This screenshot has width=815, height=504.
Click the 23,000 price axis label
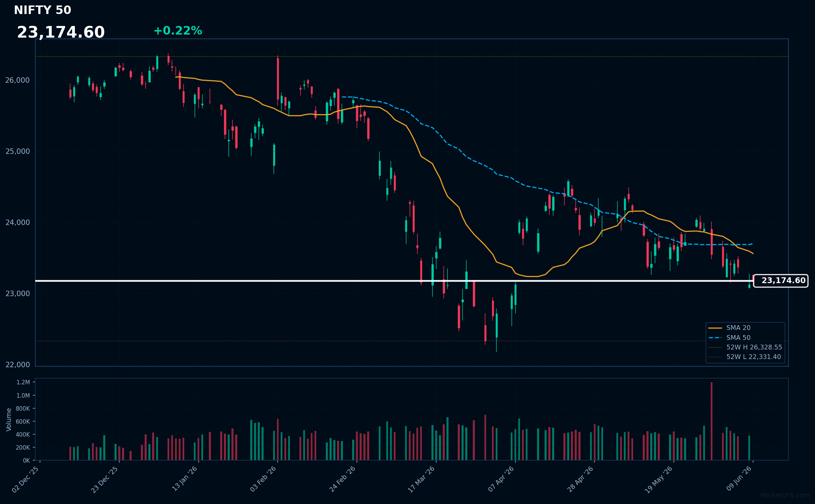point(17,294)
